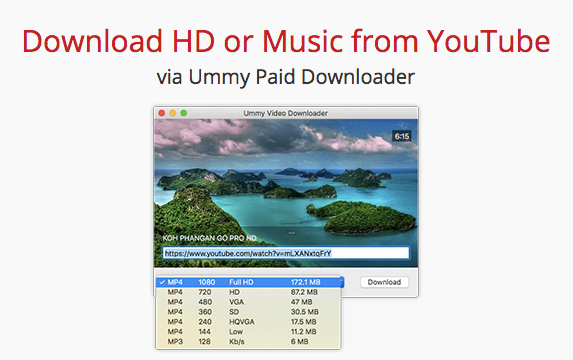
Task: Click the KOH PHANGAN GO PRO HD title
Action: (x=209, y=238)
